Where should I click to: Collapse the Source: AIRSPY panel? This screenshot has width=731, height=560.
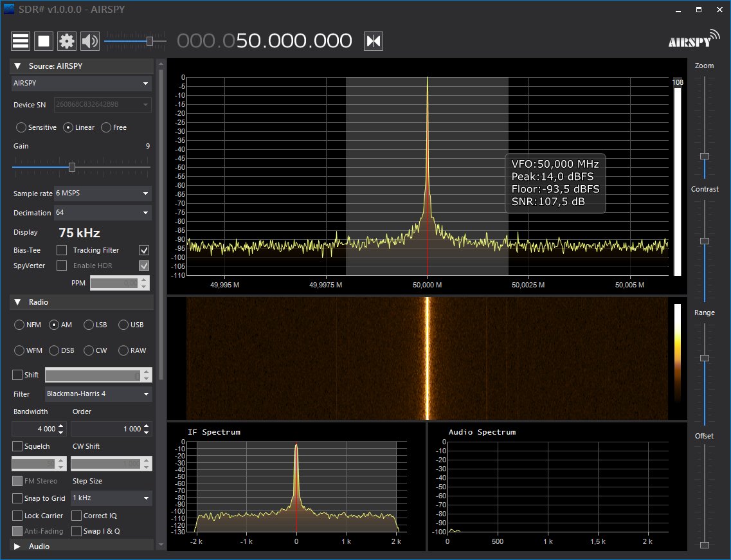pyautogui.click(x=16, y=66)
